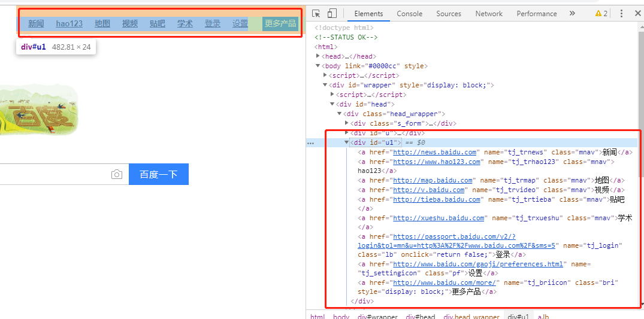The image size is (644, 319).
Task: Expand the script node inside wrapper
Action: (332, 94)
